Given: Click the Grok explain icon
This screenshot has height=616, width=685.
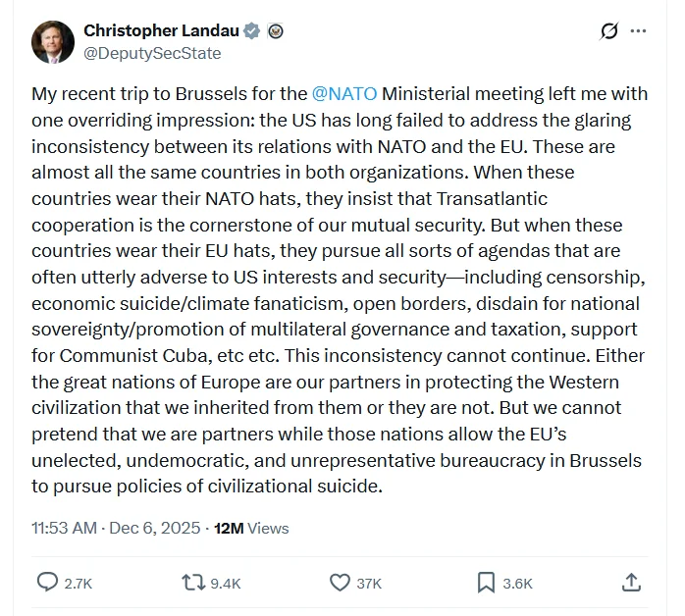Looking at the screenshot, I should tap(609, 31).
